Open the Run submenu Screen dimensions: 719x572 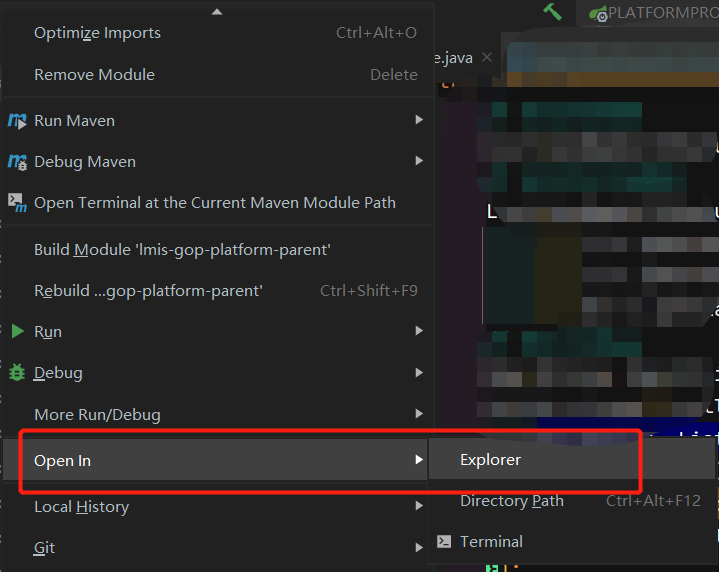coord(217,332)
